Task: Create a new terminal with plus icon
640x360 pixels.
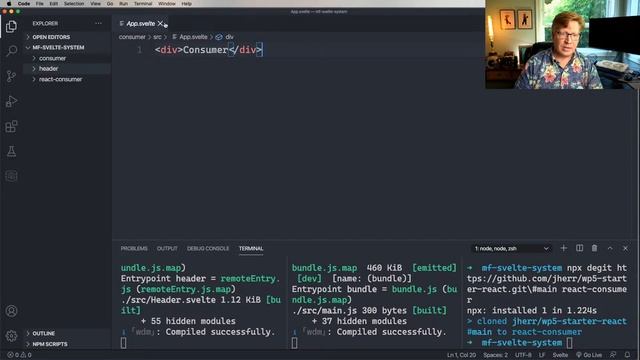Action: tap(564, 248)
